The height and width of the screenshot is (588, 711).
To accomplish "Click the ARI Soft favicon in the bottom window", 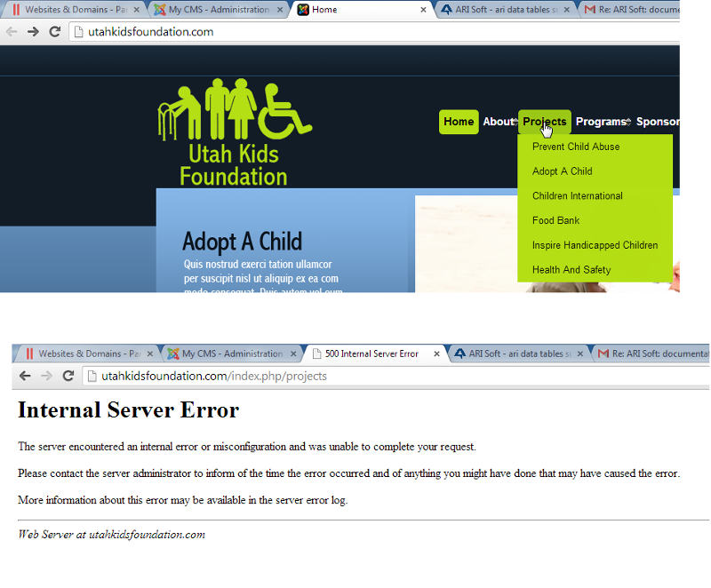I will (459, 354).
